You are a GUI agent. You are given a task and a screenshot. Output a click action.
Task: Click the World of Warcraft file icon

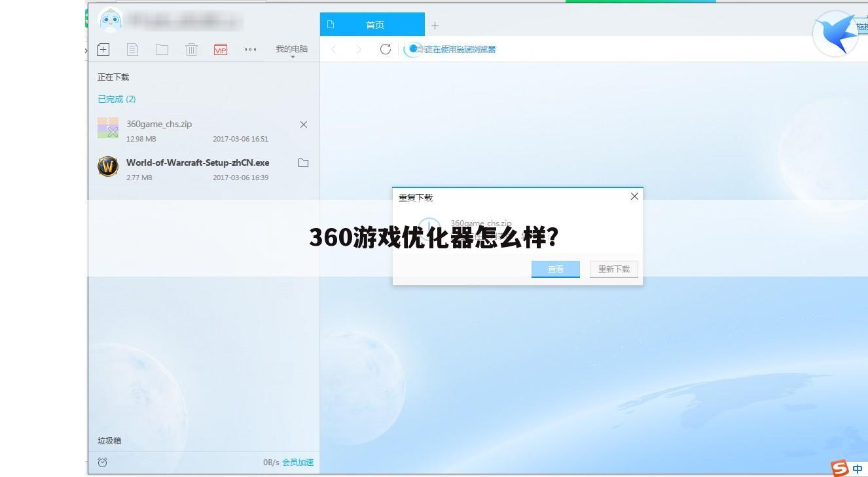(x=108, y=166)
